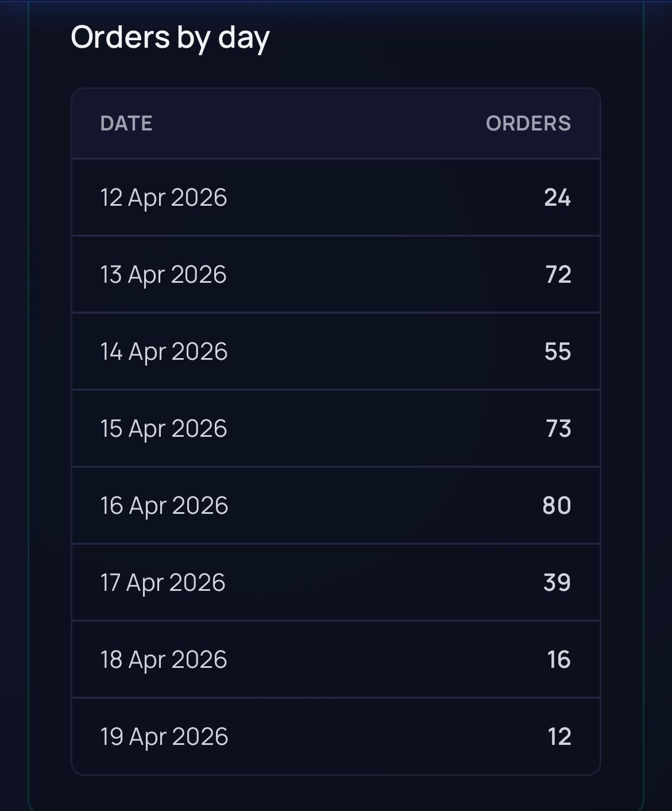The height and width of the screenshot is (811, 672).
Task: Click the orders value 73
Action: click(558, 428)
